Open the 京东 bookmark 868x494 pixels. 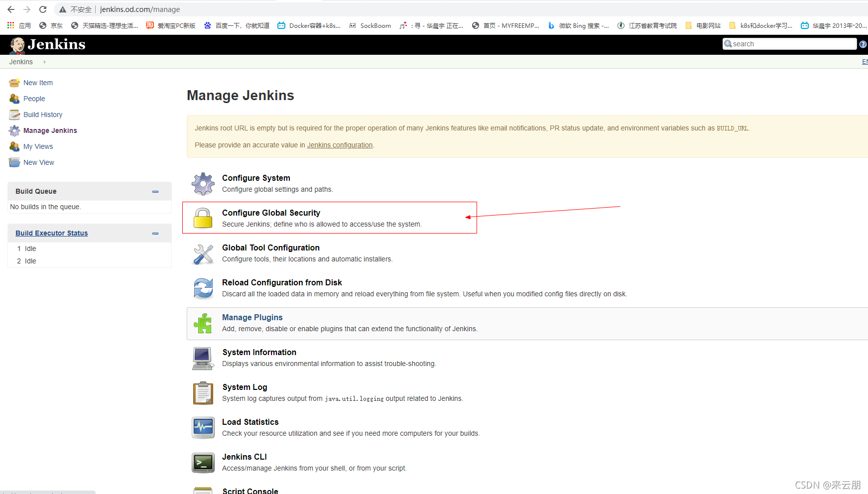(51, 25)
